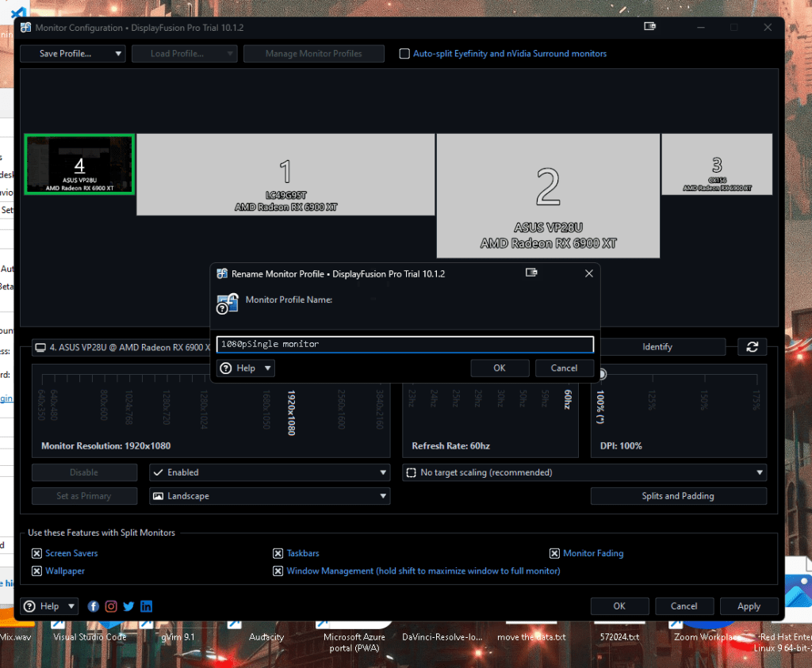812x668 pixels.
Task: Open the monitor selector dropdown for ASUS VP28U
Action: click(x=123, y=348)
